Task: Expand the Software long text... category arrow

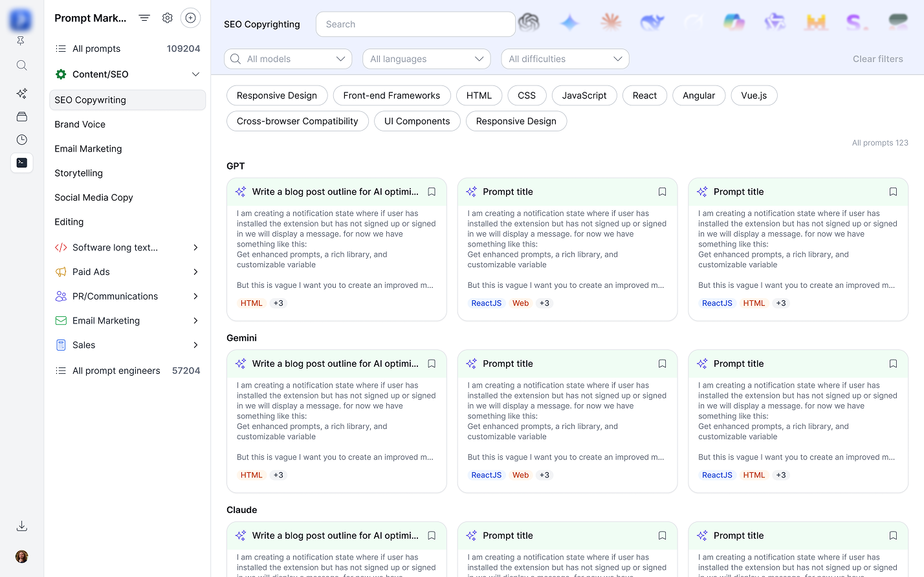Action: click(195, 248)
